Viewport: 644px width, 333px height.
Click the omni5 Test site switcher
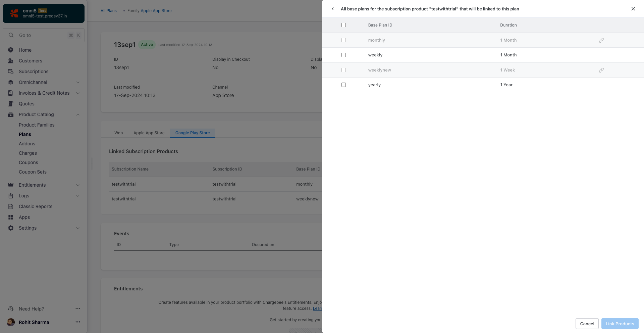click(x=44, y=13)
